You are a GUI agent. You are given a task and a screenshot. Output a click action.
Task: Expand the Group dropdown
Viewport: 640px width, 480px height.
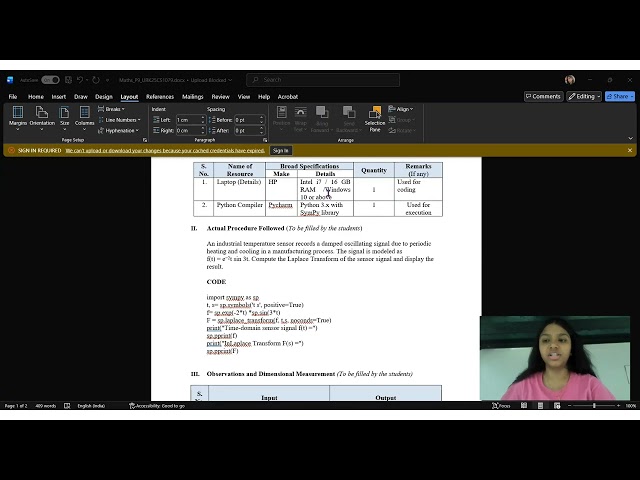pyautogui.click(x=402, y=120)
